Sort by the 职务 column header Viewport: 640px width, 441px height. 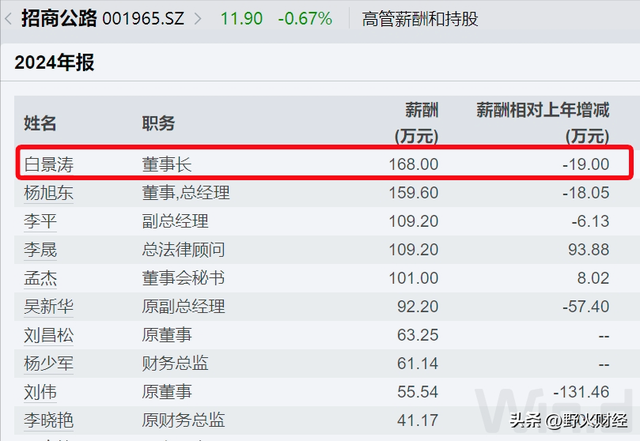click(x=158, y=123)
